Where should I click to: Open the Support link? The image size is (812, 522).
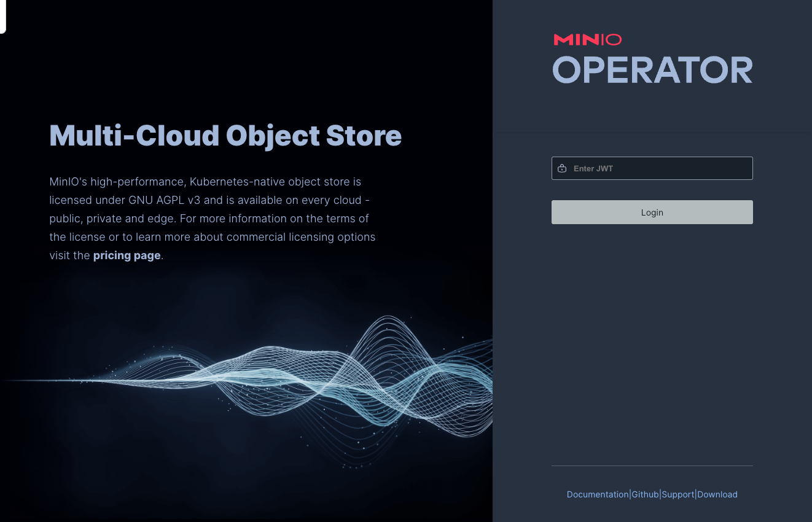coord(678,494)
